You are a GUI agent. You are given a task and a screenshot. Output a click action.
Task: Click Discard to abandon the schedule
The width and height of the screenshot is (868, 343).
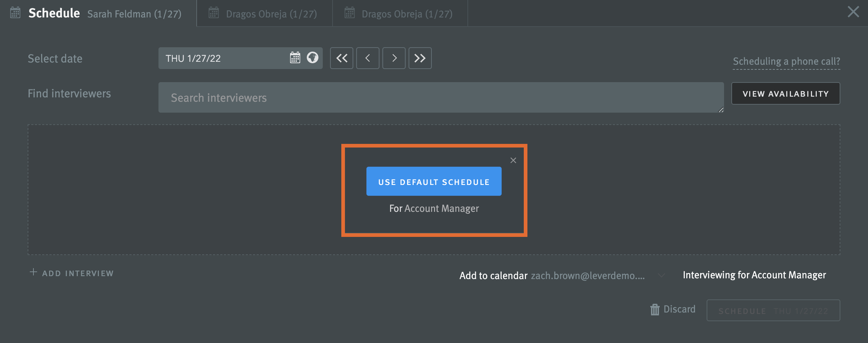(679, 309)
